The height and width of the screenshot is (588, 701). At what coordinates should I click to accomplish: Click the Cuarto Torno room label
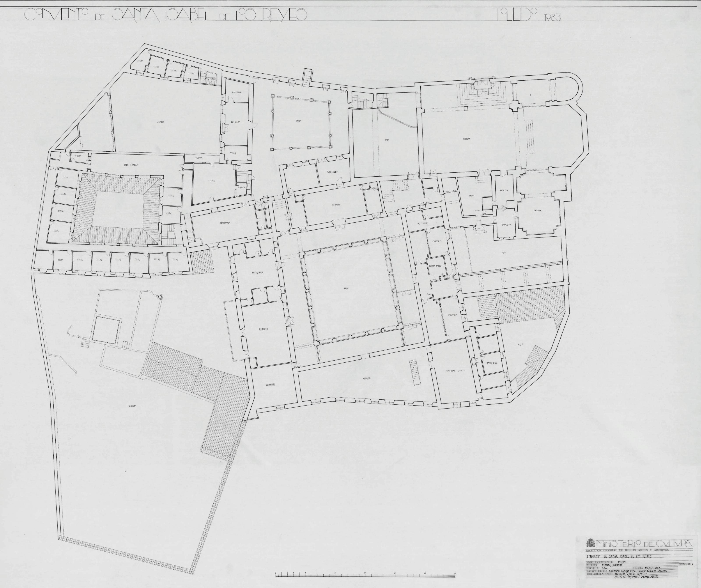pos(435,266)
